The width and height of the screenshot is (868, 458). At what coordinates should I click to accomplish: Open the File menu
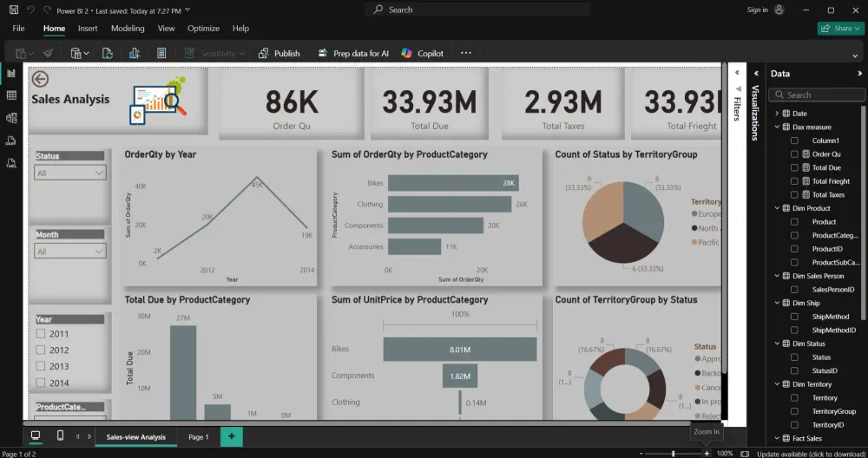tap(18, 29)
